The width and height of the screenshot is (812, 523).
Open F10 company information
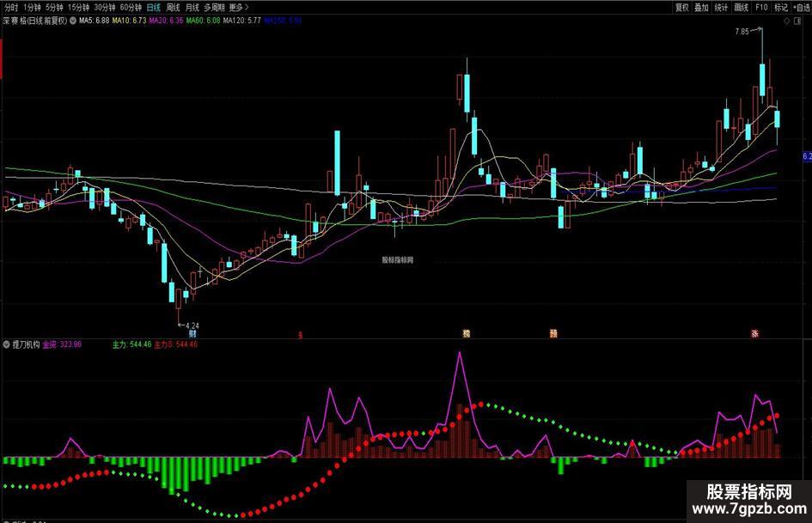[761, 7]
